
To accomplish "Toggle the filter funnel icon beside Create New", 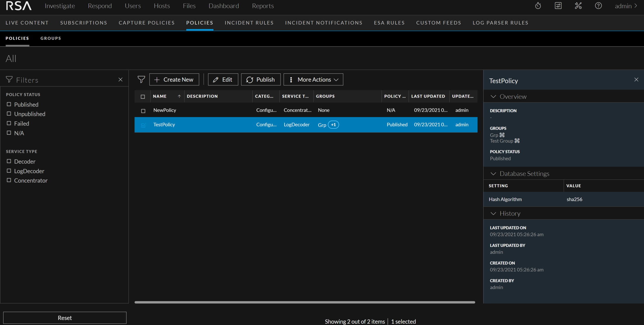I will (x=141, y=80).
